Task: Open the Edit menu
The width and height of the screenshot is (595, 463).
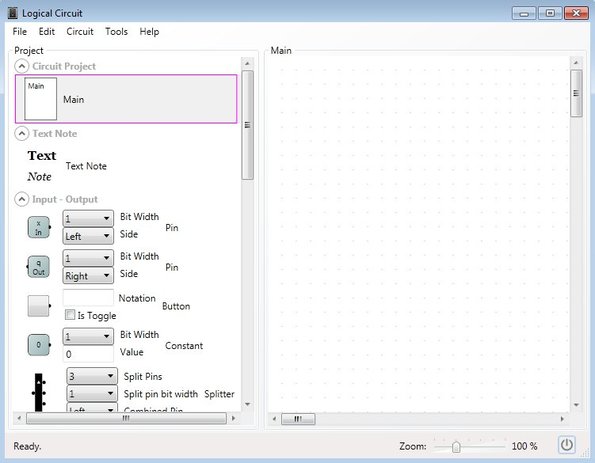Action: tap(47, 31)
